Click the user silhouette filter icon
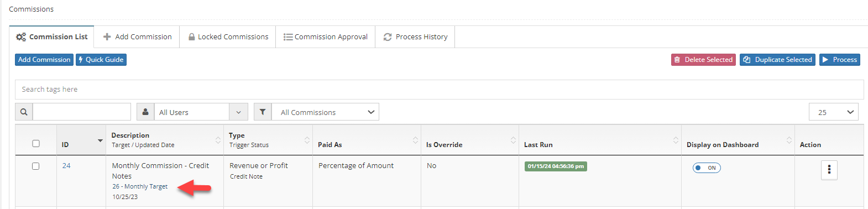The width and height of the screenshot is (868, 209). pyautogui.click(x=145, y=112)
